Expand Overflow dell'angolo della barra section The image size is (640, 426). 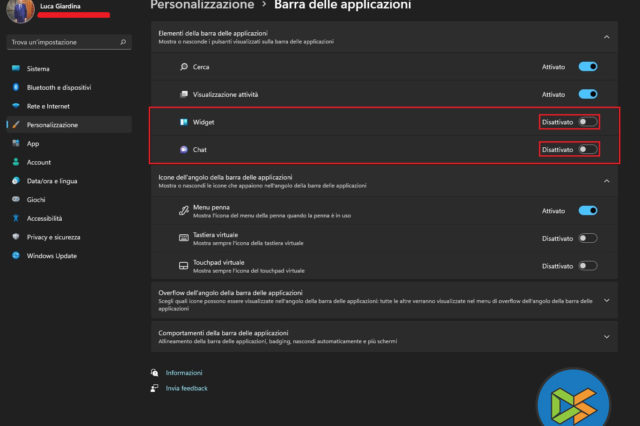[x=607, y=299]
